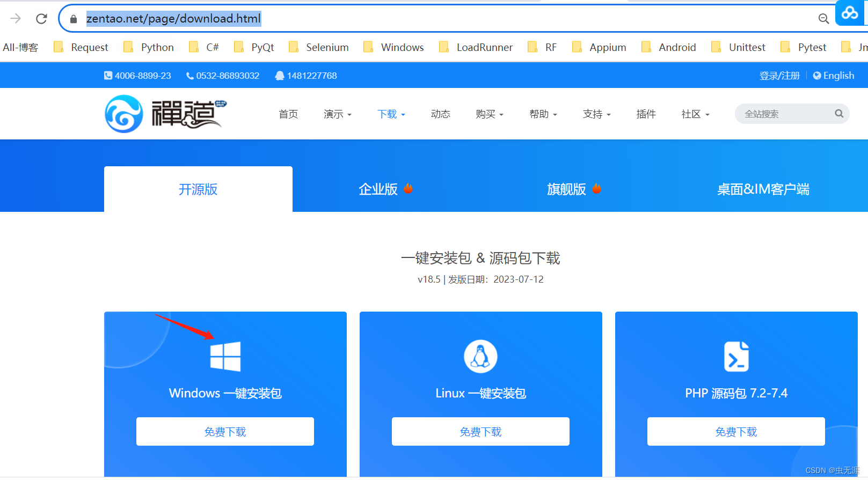868x480 pixels.
Task: Click the site search magnifier icon
Action: (839, 114)
